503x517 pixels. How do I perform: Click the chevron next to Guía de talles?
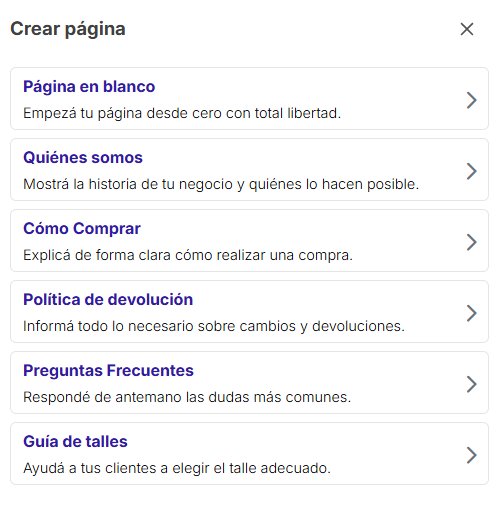pos(471,455)
